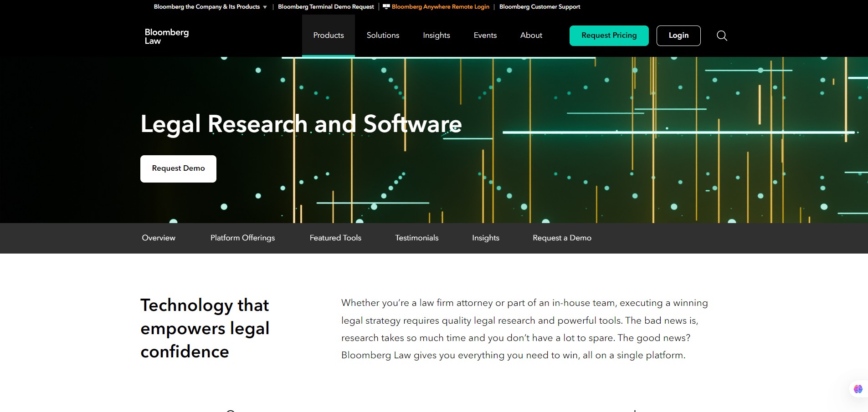Image resolution: width=868 pixels, height=412 pixels.
Task: Click the Legal Research and Software heading
Action: 301,124
